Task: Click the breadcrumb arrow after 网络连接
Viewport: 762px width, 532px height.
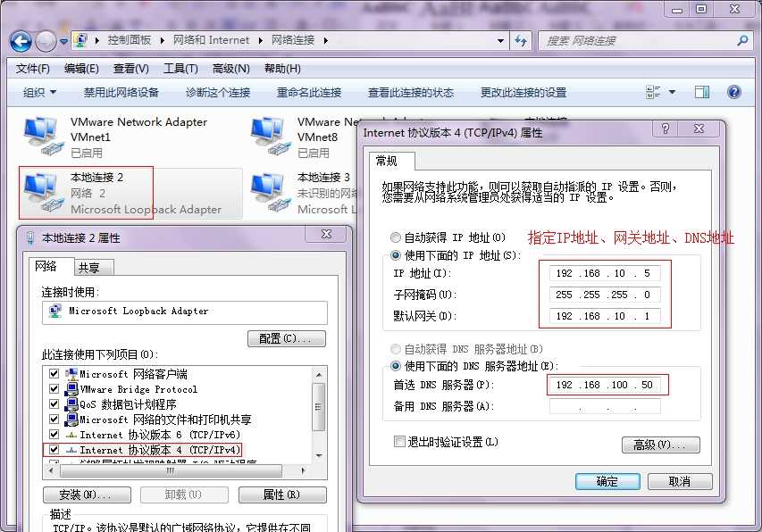Action: (325, 40)
